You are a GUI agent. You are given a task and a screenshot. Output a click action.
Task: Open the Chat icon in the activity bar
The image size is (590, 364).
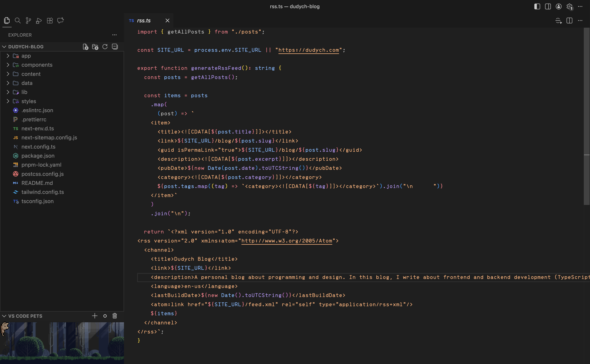(x=60, y=21)
